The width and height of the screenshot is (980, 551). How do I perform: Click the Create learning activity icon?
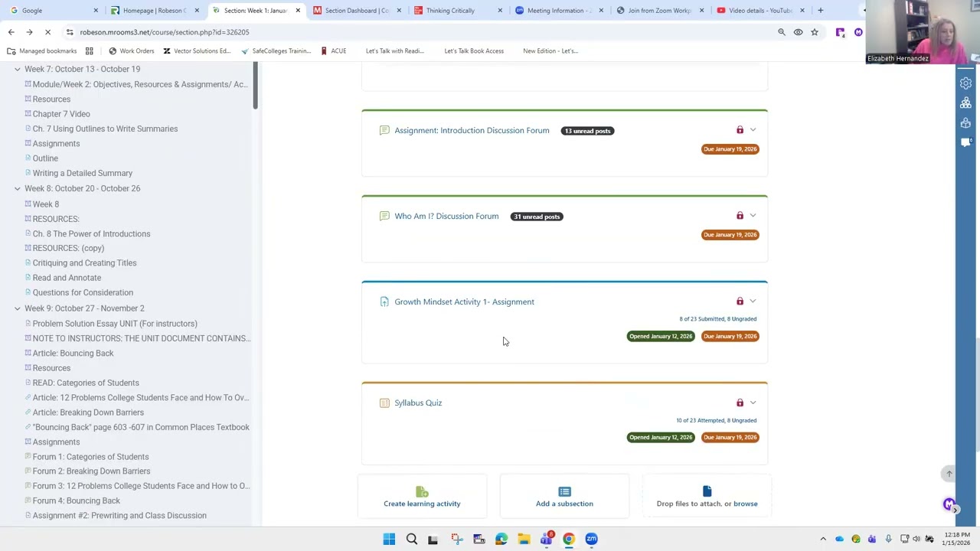click(422, 491)
